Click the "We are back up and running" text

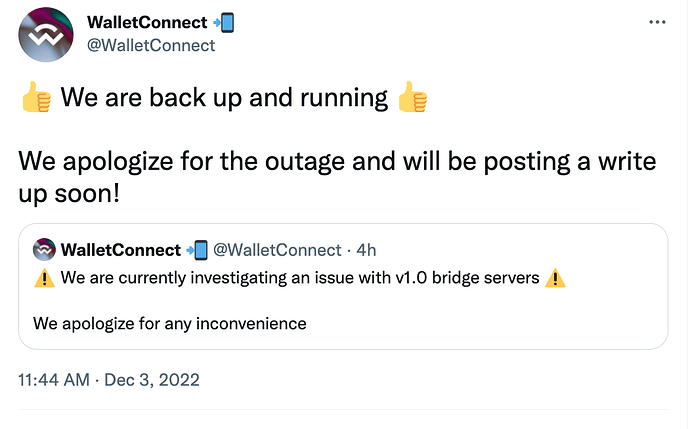[x=224, y=98]
